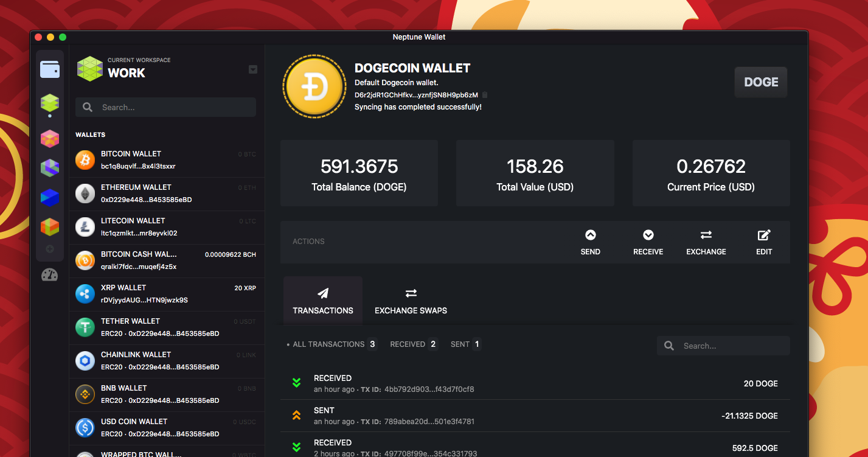
Task: Focus the wallets search field
Action: 165,107
